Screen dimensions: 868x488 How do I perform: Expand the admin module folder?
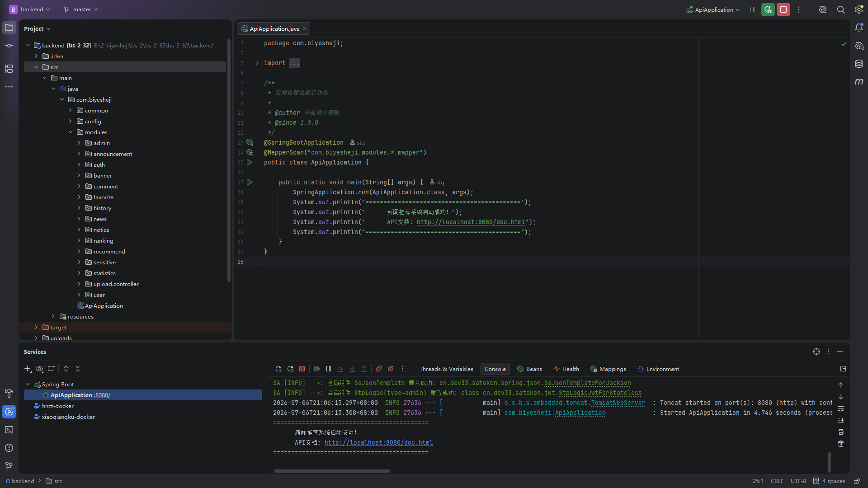pyautogui.click(x=79, y=143)
